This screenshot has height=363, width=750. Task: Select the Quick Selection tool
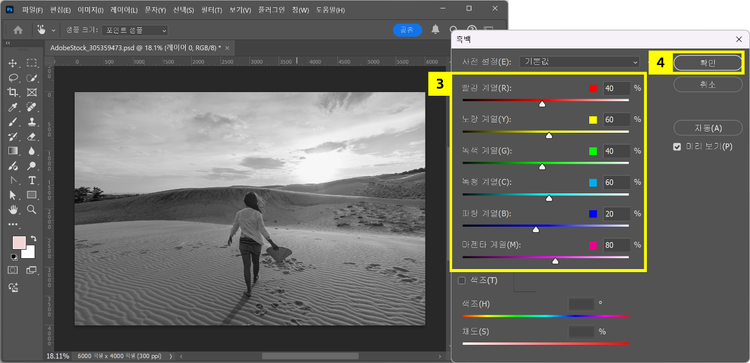(32, 77)
